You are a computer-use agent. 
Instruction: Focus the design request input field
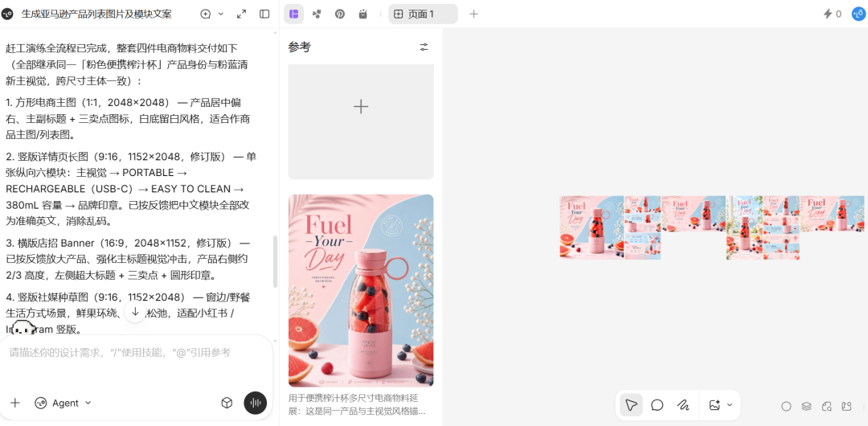point(136,352)
